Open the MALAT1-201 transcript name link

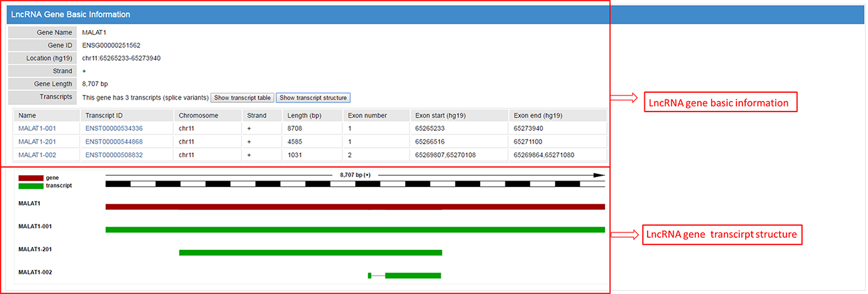click(x=36, y=142)
